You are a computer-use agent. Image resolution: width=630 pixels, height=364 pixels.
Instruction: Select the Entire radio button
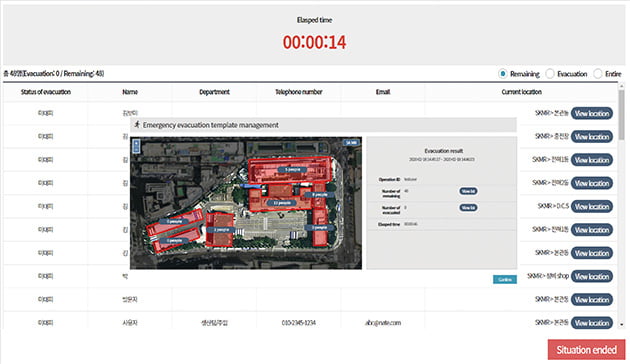[598, 74]
